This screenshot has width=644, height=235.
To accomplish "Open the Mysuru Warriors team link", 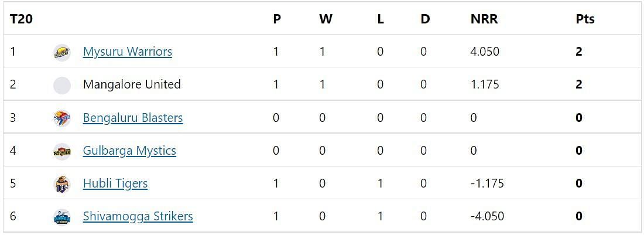I will [128, 52].
